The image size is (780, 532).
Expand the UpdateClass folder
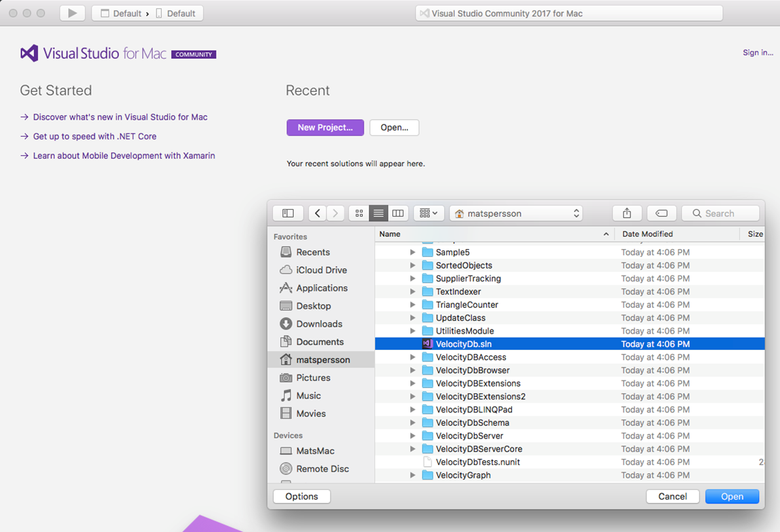tap(412, 317)
